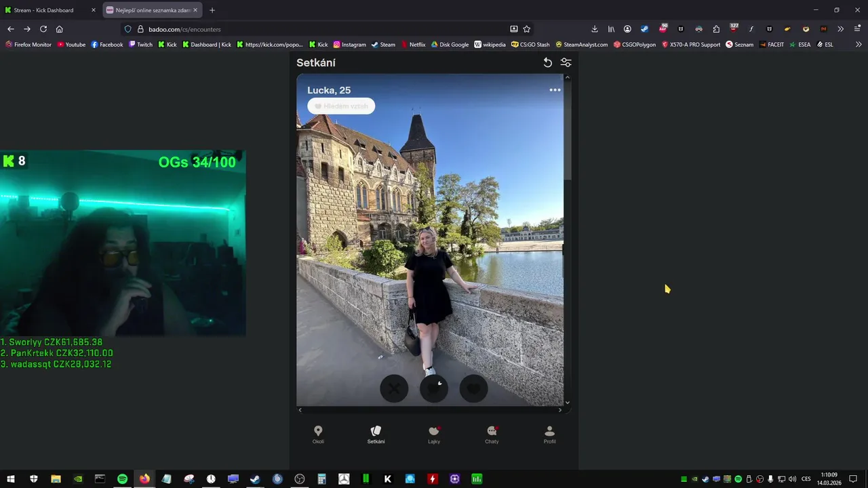This screenshot has width=868, height=488.
Task: Expand the toolbar overflow chevron
Action: 840,29
